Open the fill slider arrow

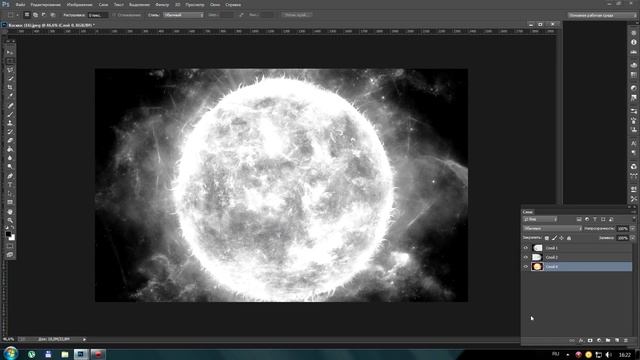[x=633, y=238]
